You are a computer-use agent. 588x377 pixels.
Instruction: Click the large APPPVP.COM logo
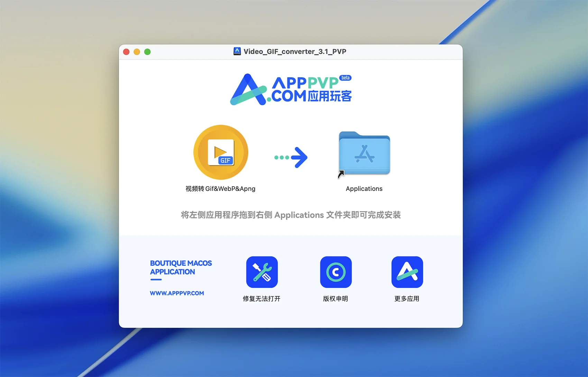pos(291,89)
